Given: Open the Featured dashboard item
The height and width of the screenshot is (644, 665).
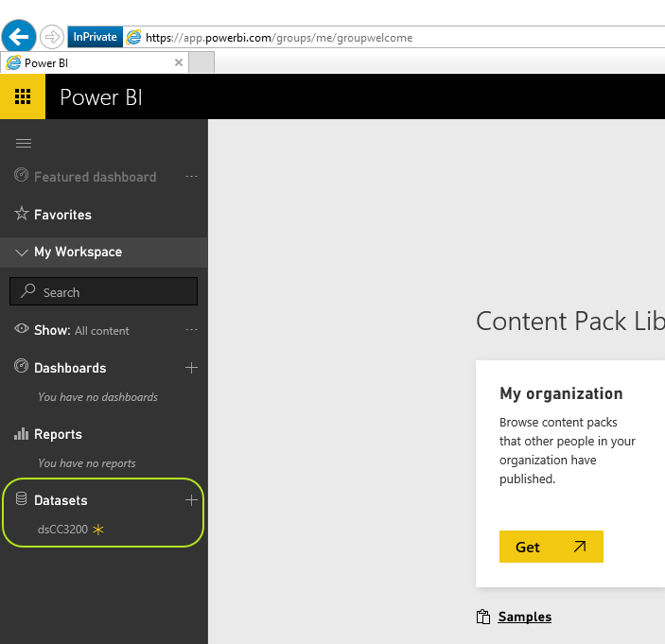Looking at the screenshot, I should point(95,177).
